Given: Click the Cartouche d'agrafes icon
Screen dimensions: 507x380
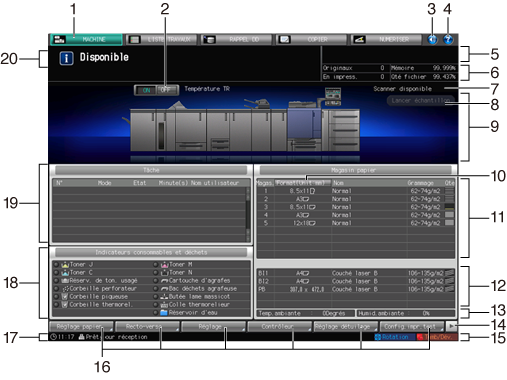Looking at the screenshot, I should pyautogui.click(x=164, y=281).
